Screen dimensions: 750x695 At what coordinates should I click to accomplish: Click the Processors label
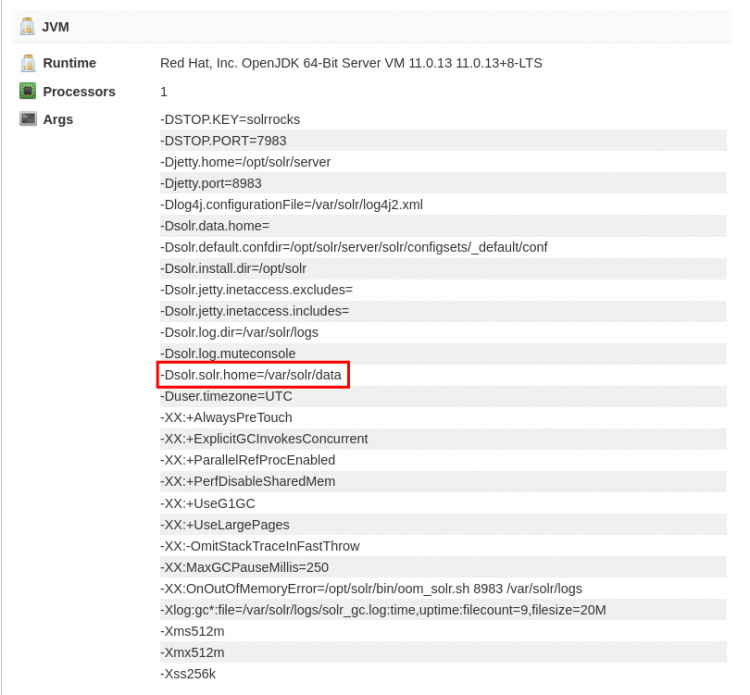[79, 91]
